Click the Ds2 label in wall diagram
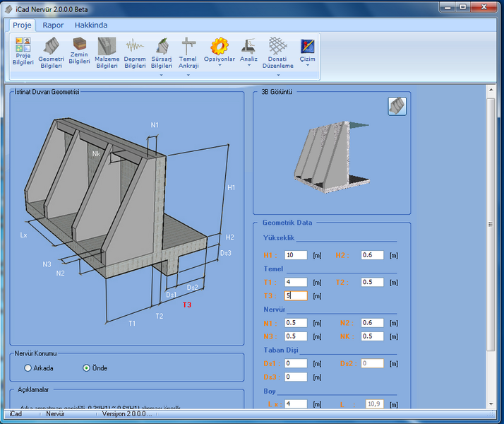The width and height of the screenshot is (504, 424). click(x=192, y=288)
